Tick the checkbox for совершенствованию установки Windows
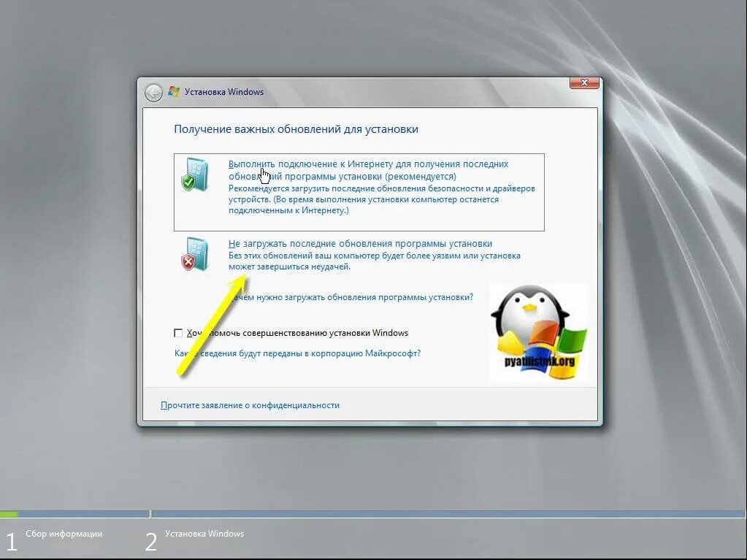Image resolution: width=747 pixels, height=560 pixels. pyautogui.click(x=178, y=333)
